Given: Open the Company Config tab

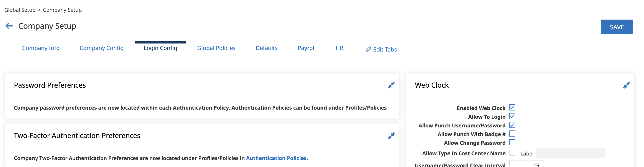Looking at the screenshot, I should [x=101, y=48].
